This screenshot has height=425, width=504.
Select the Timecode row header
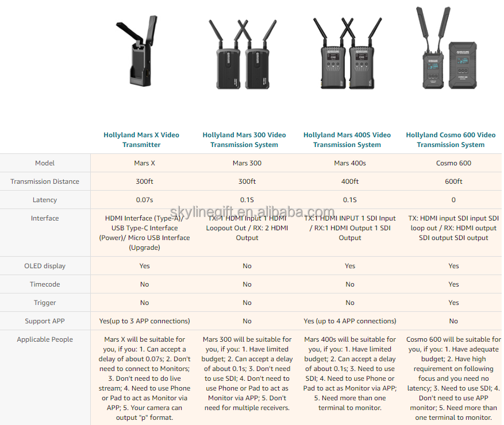[45, 284]
